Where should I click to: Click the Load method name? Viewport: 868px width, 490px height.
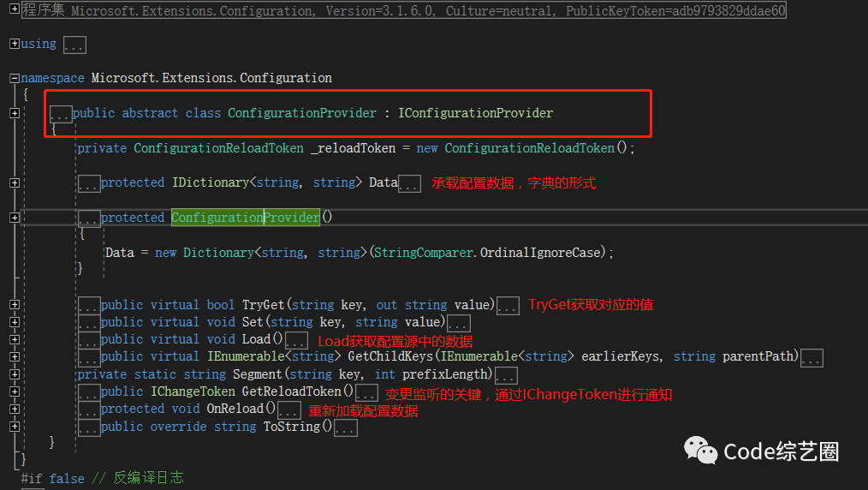(256, 339)
